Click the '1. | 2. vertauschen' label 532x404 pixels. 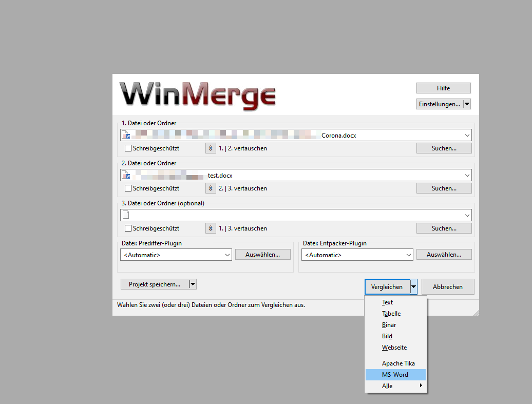coord(243,148)
